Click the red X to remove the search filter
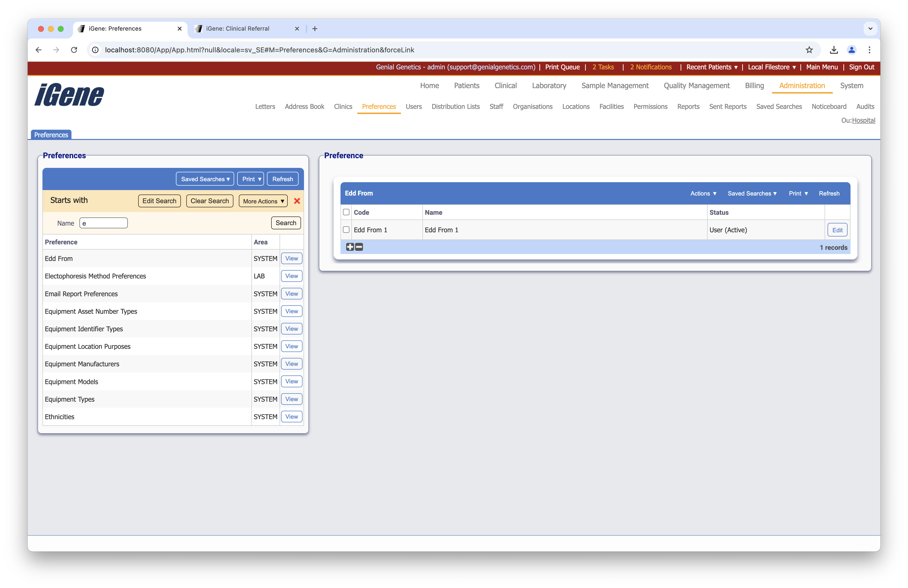 click(x=297, y=201)
